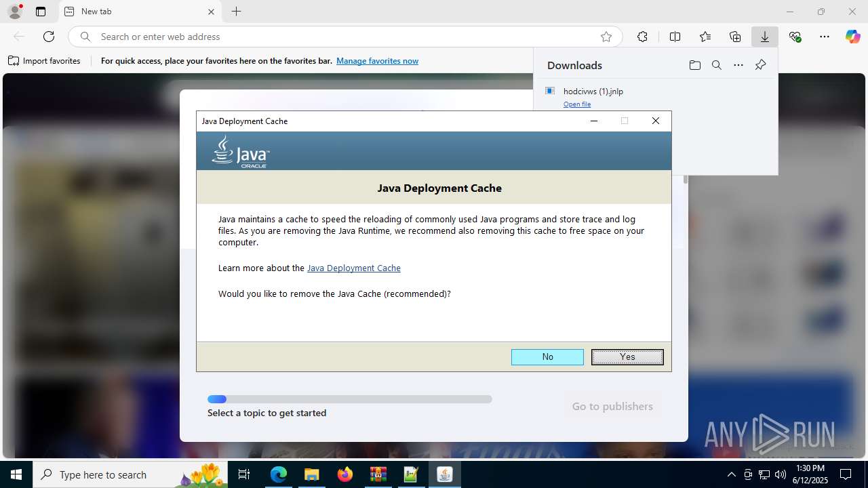Viewport: 868px width, 488px height.
Task: Open WinRAR from taskbar
Action: pos(378,474)
